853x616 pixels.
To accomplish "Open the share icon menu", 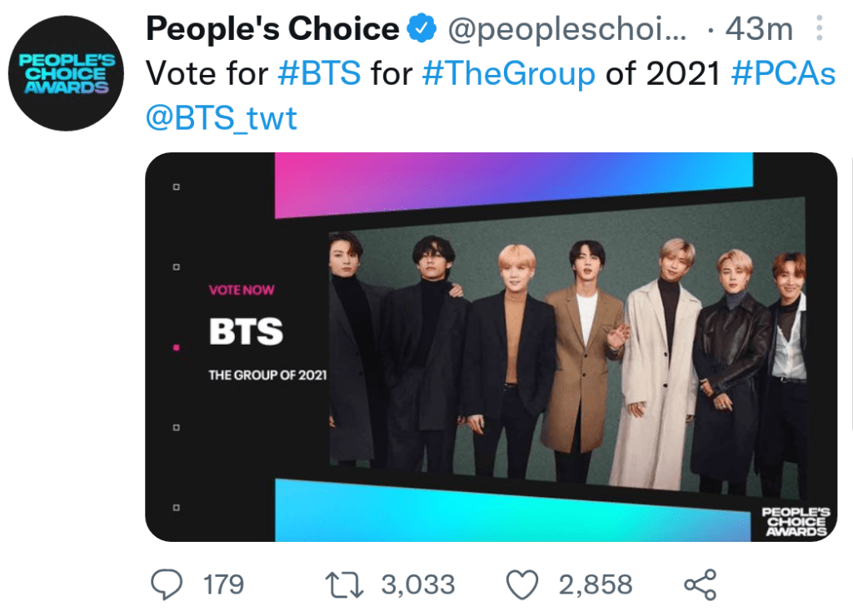I will tap(699, 584).
